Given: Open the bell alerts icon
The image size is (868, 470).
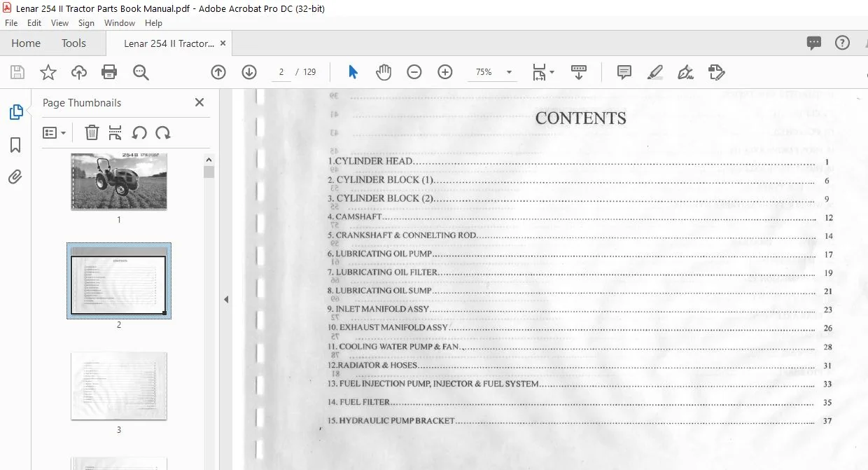Looking at the screenshot, I should [867, 43].
